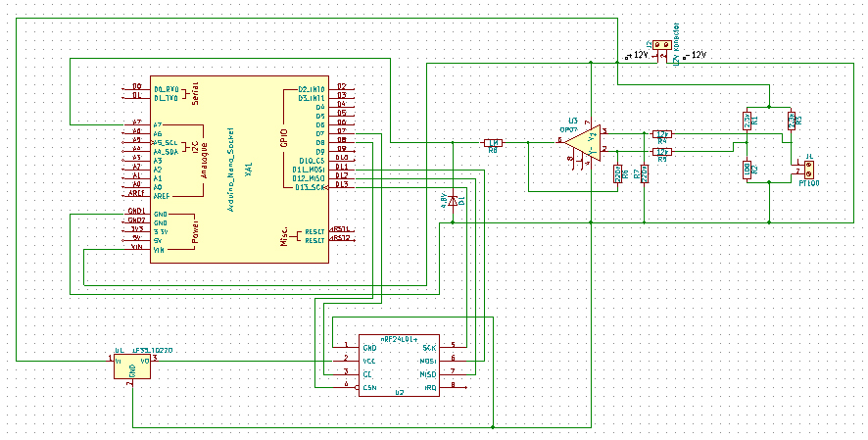Click resistor R2 in the bridge
This screenshot has height=440, width=868.
coord(747,169)
